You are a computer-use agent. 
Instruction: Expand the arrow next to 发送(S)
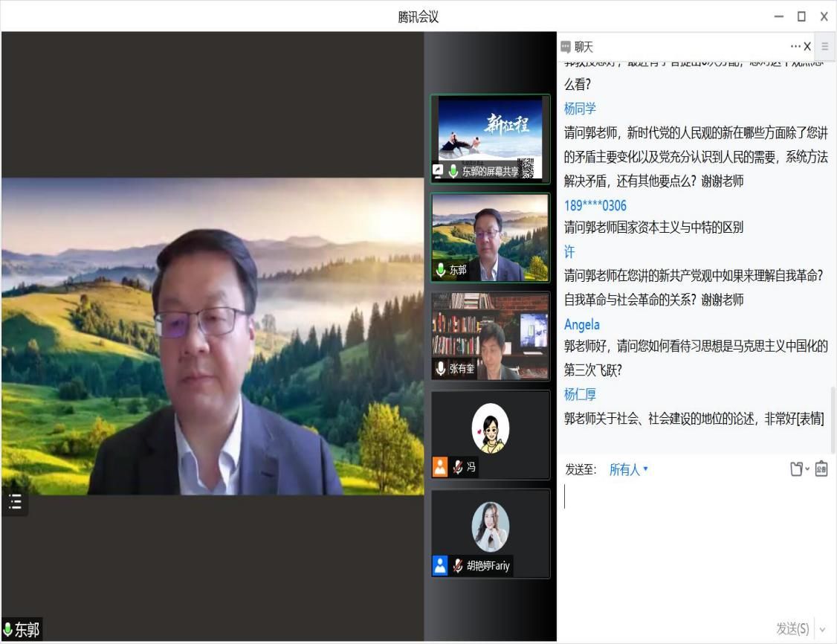click(x=822, y=629)
